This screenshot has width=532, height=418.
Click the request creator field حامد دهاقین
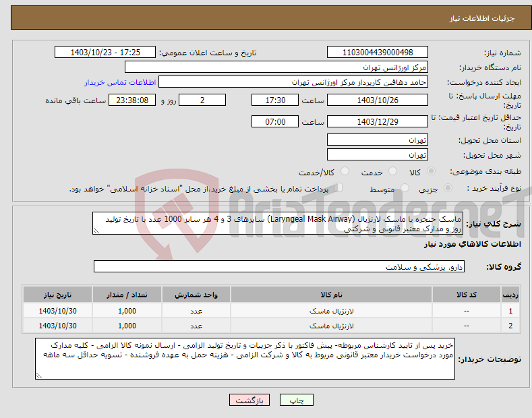(293, 82)
